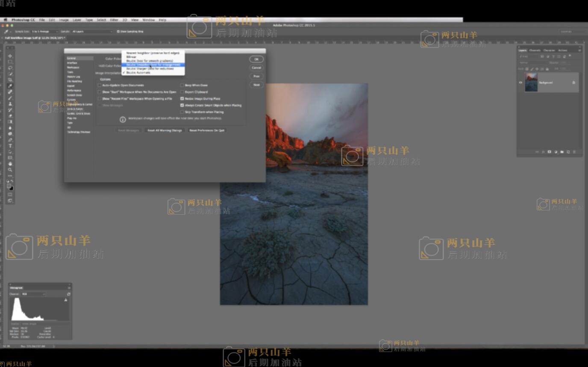Select the Move tool in the toolbar
The height and width of the screenshot is (367, 588).
[x=10, y=56]
